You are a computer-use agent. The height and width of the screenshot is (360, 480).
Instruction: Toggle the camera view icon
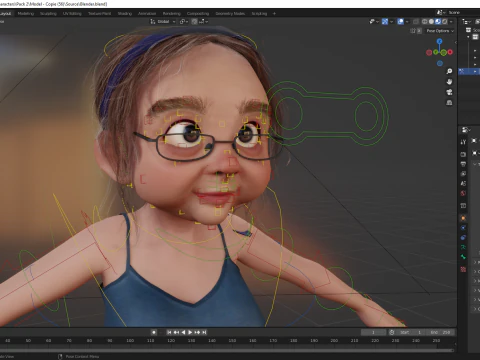(449, 92)
